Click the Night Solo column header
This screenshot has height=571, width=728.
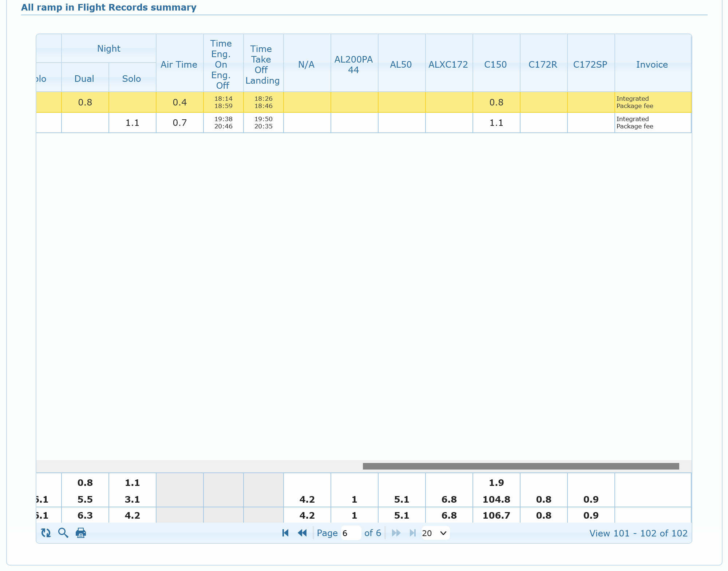132,79
